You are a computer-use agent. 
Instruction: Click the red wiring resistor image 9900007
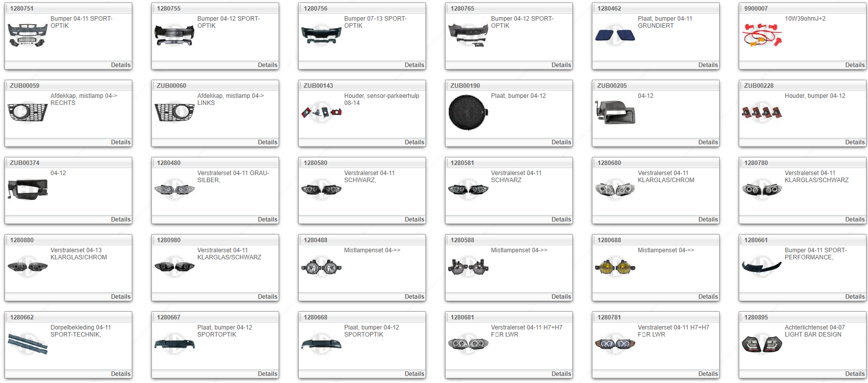[762, 35]
